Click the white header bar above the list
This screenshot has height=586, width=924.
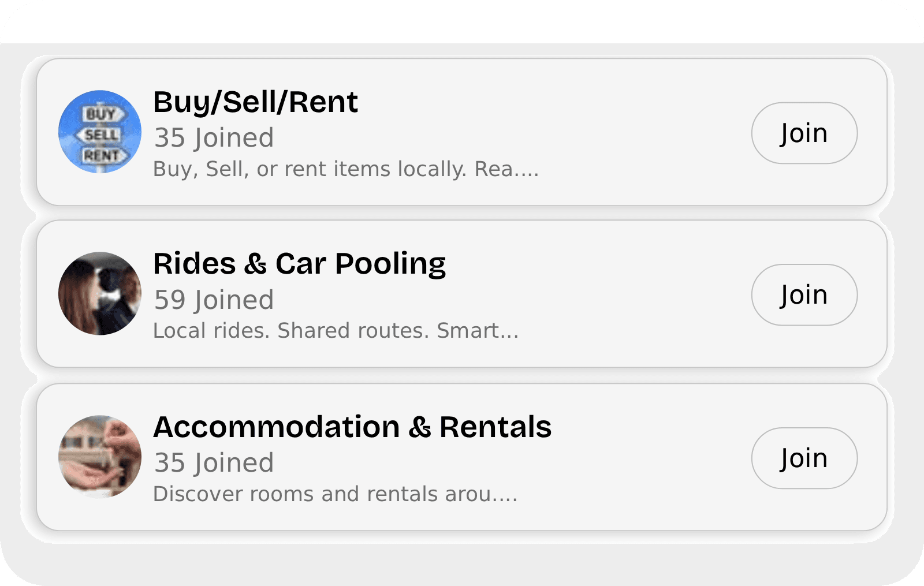pos(462,22)
